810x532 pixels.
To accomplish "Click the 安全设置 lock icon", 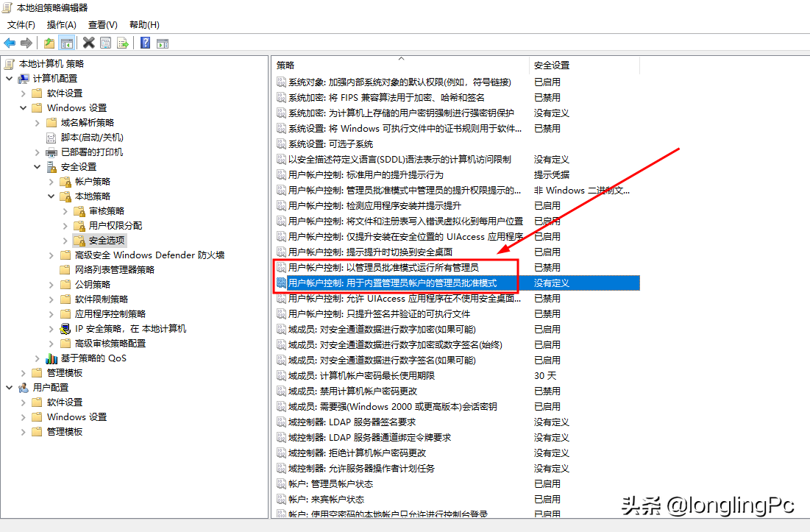I will 51,167.
